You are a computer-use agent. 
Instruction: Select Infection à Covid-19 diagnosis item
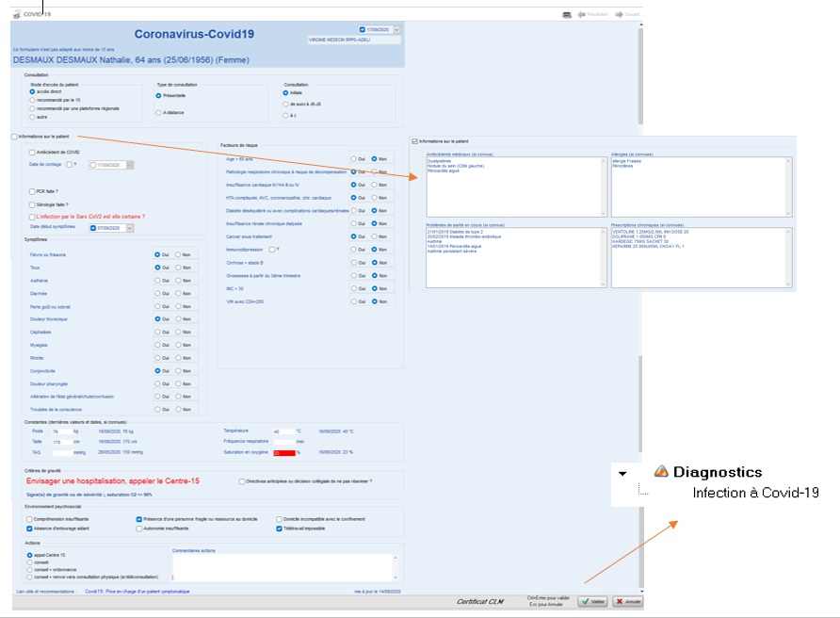pyautogui.click(x=755, y=493)
